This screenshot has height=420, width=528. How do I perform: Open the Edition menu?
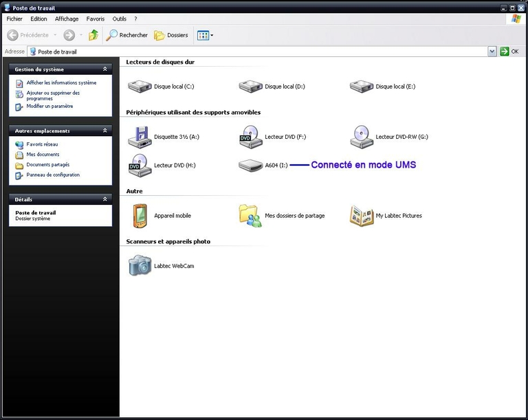pos(38,19)
